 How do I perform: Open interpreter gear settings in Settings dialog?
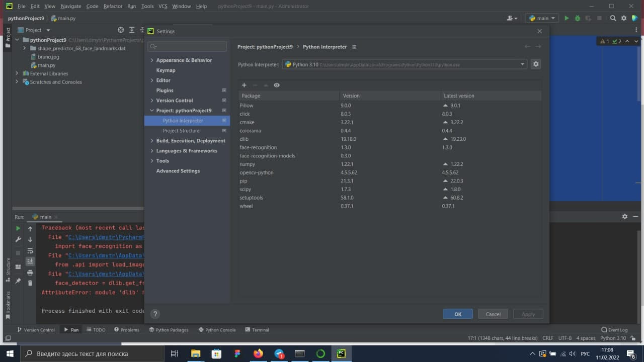coord(536,64)
